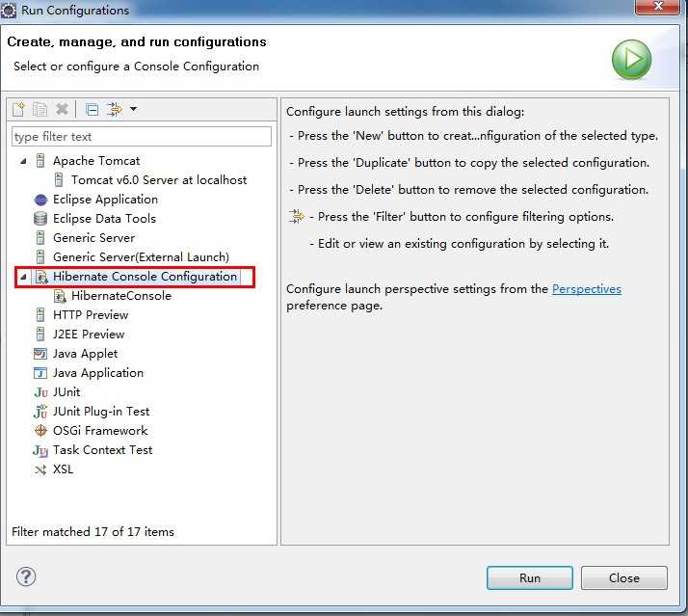Screen dimensions: 688x616
Task: Click the Run Configurations title bar icon
Action: (9, 11)
